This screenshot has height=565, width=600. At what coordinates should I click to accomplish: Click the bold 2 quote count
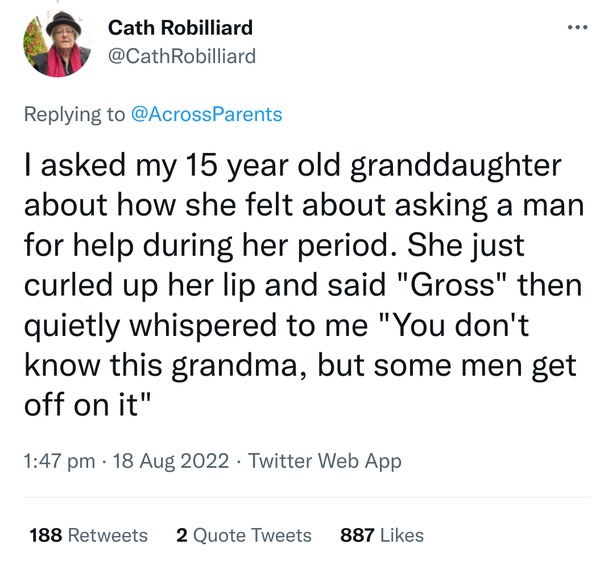[x=181, y=535]
